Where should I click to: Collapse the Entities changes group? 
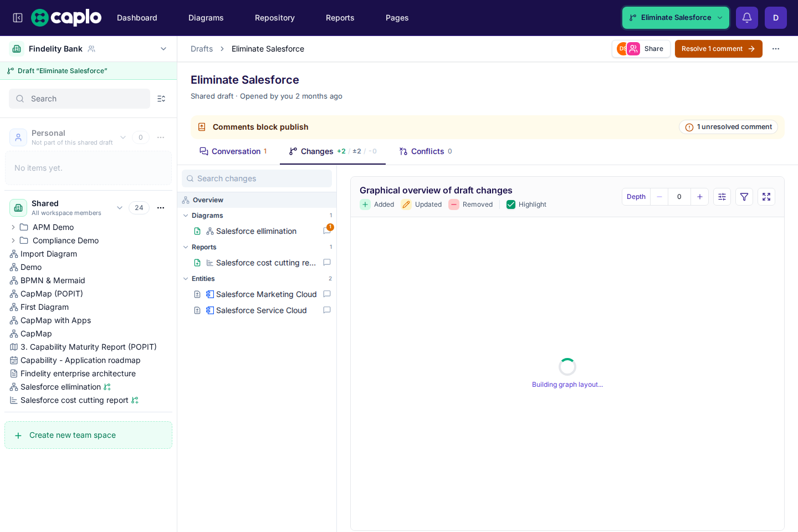pyautogui.click(x=186, y=279)
